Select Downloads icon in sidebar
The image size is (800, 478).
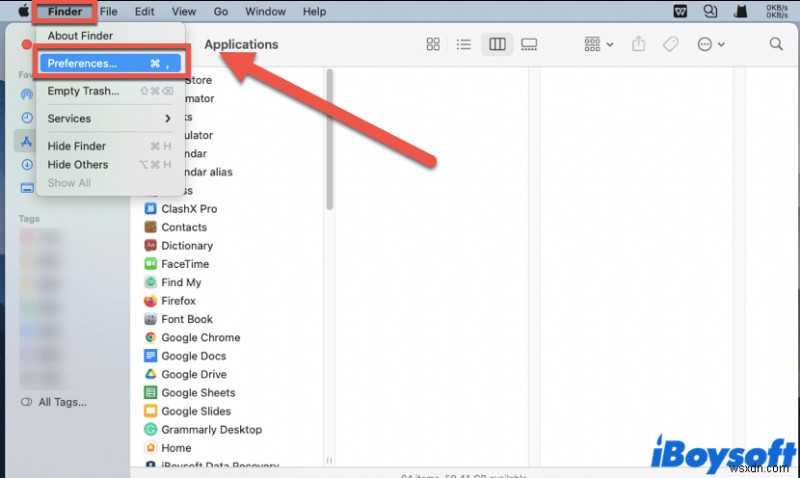coord(27,164)
